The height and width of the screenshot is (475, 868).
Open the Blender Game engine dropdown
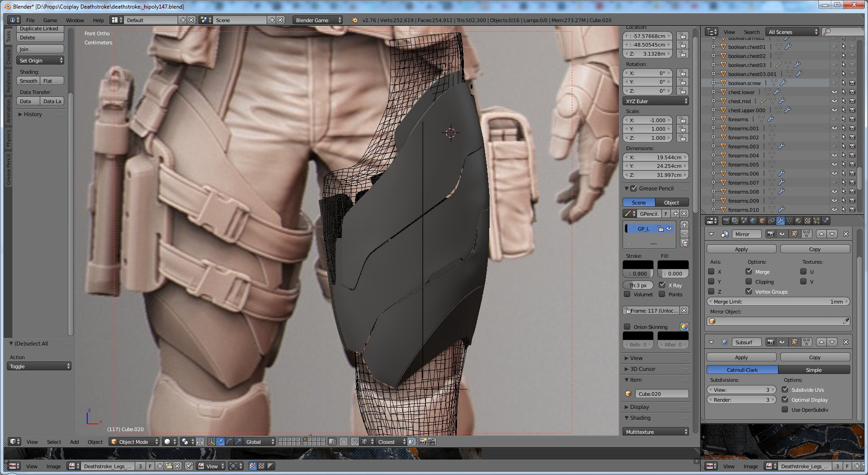pyautogui.click(x=318, y=20)
